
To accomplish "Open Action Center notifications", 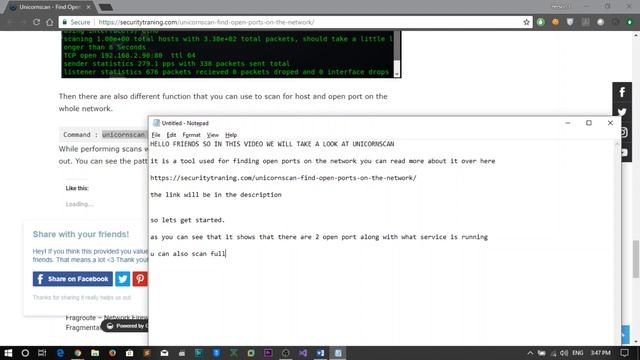I will click(x=624, y=353).
